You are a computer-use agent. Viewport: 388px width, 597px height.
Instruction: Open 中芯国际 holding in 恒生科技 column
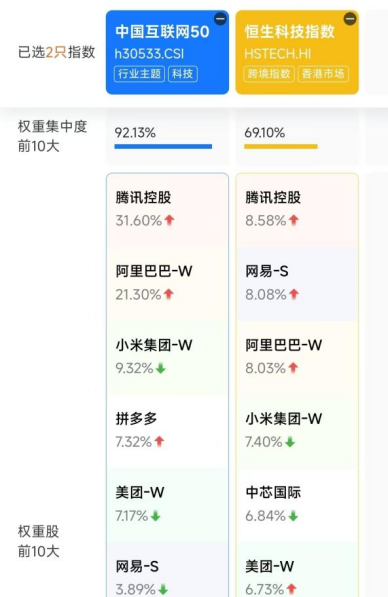pos(297,505)
